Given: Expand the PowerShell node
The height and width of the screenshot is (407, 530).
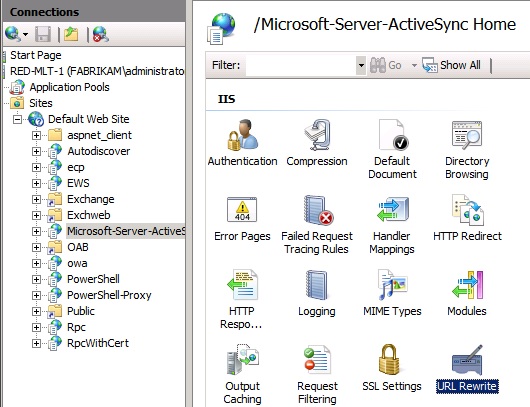Looking at the screenshot, I should [36, 279].
